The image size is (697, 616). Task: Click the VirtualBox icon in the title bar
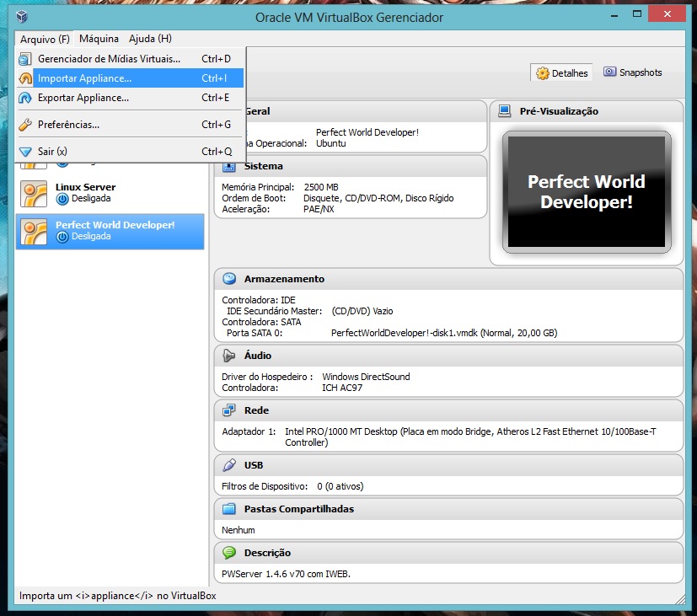coord(20,16)
